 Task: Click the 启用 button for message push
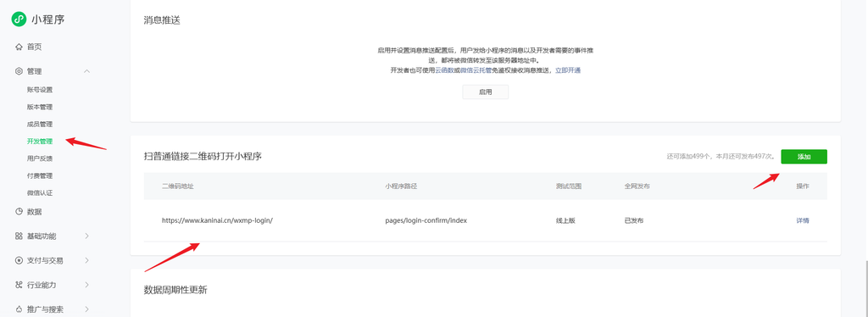tap(486, 92)
